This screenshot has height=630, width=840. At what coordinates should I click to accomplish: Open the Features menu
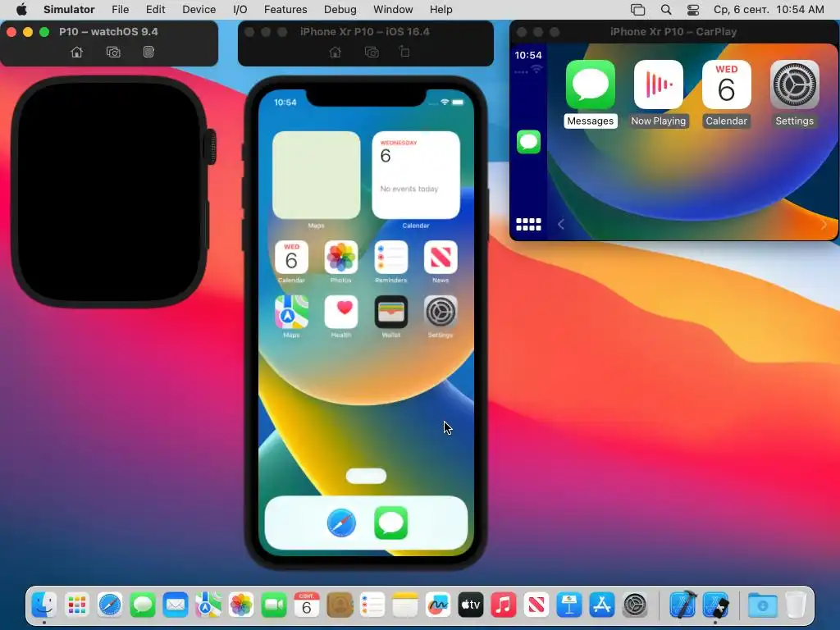[x=285, y=10]
